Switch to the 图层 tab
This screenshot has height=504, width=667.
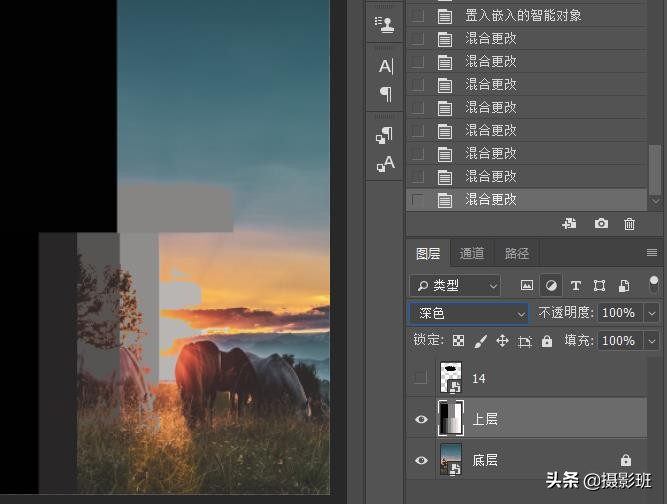click(x=428, y=253)
